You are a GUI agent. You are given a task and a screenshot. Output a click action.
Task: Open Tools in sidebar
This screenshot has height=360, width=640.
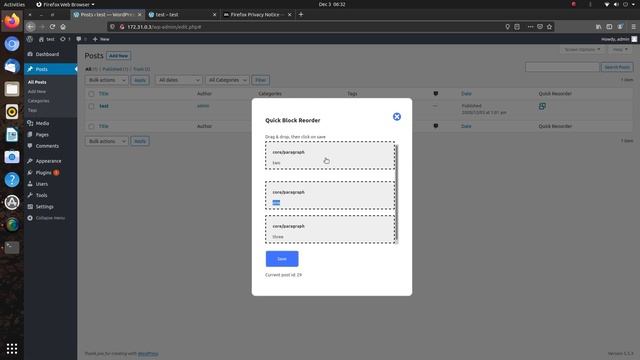point(41,196)
